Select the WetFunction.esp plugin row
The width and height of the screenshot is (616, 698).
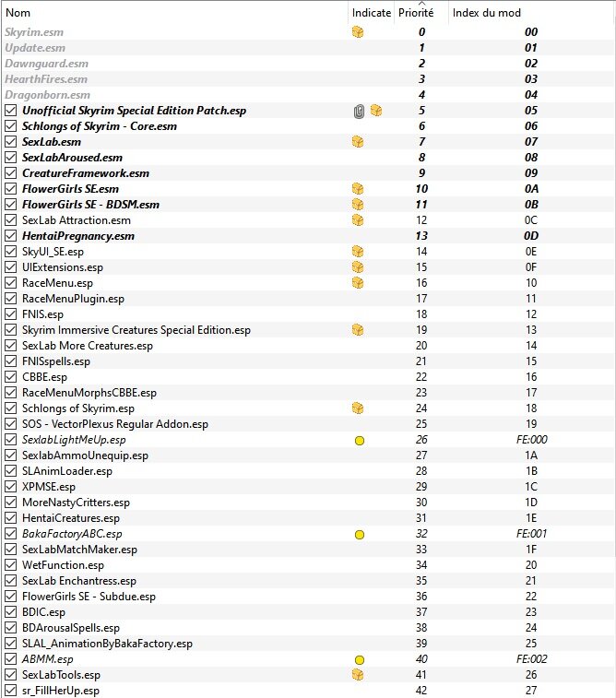pos(308,565)
